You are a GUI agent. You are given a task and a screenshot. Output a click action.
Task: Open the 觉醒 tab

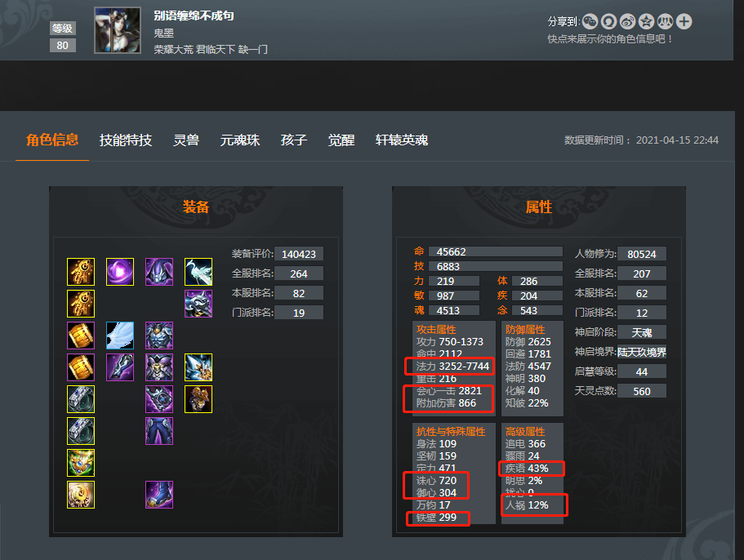[x=341, y=140]
